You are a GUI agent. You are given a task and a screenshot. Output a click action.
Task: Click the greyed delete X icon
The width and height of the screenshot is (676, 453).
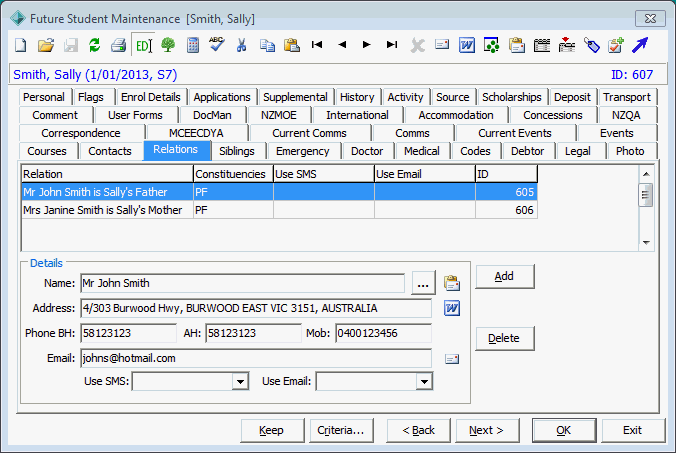(417, 45)
